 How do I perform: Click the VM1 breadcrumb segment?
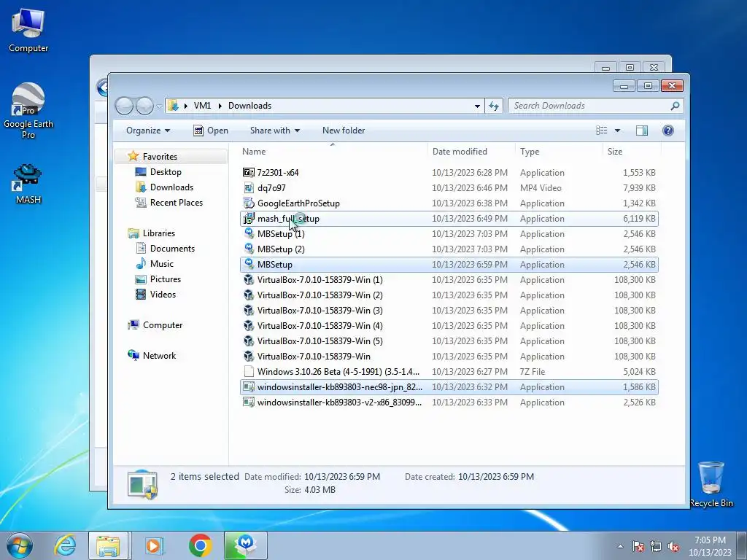coord(203,106)
